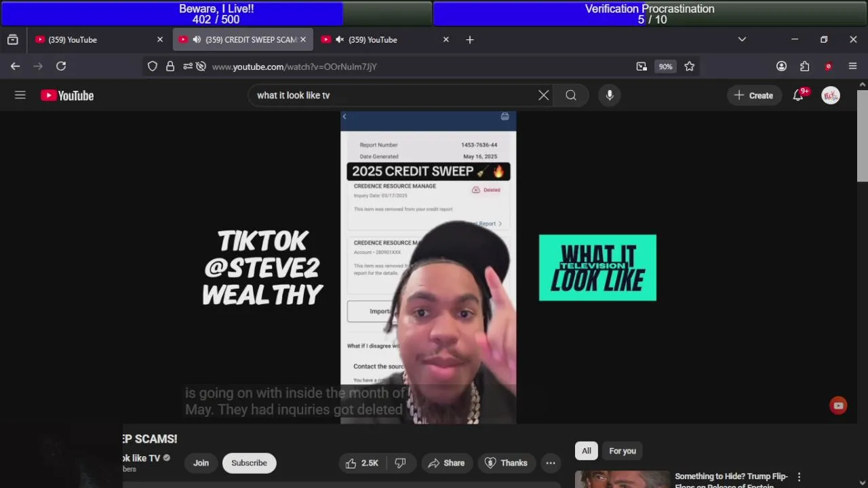Clear the YouTube search text
Viewport: 868px width, 488px height.
coord(543,96)
